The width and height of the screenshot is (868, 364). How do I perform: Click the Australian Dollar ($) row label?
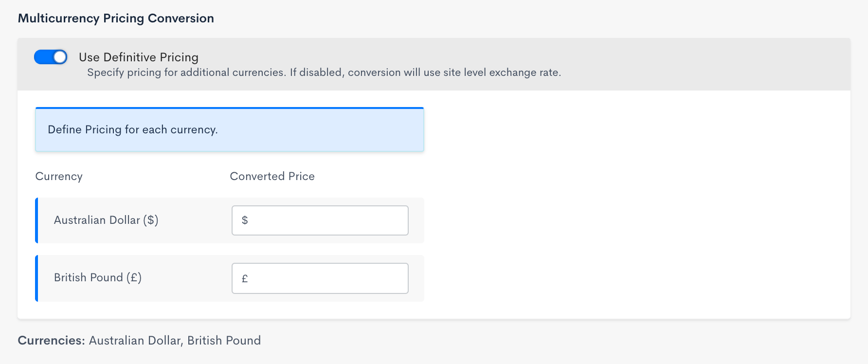coord(106,220)
